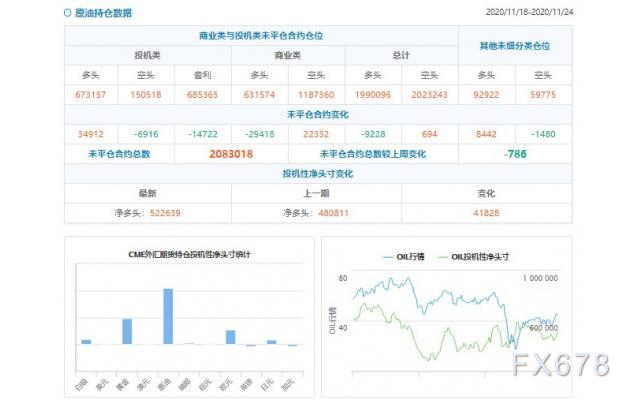The height and width of the screenshot is (400, 640).
Task: Click the 未平仓合约总数 value 2083018
Action: [231, 154]
